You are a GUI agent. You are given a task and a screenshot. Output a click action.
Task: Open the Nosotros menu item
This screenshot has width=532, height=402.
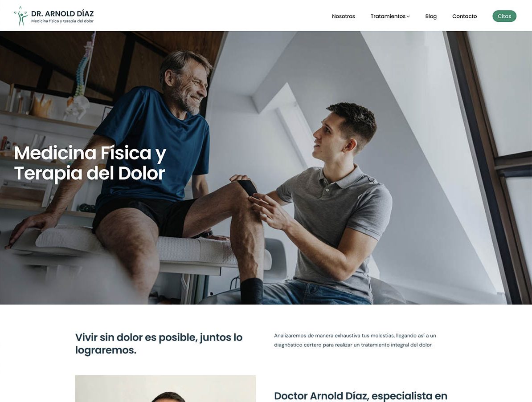344,16
